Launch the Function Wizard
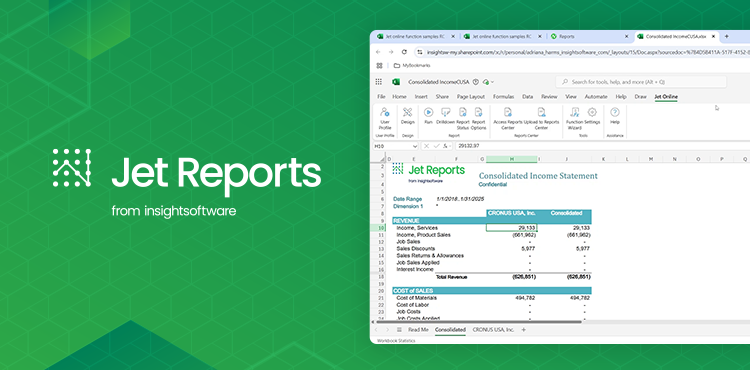 click(574, 119)
